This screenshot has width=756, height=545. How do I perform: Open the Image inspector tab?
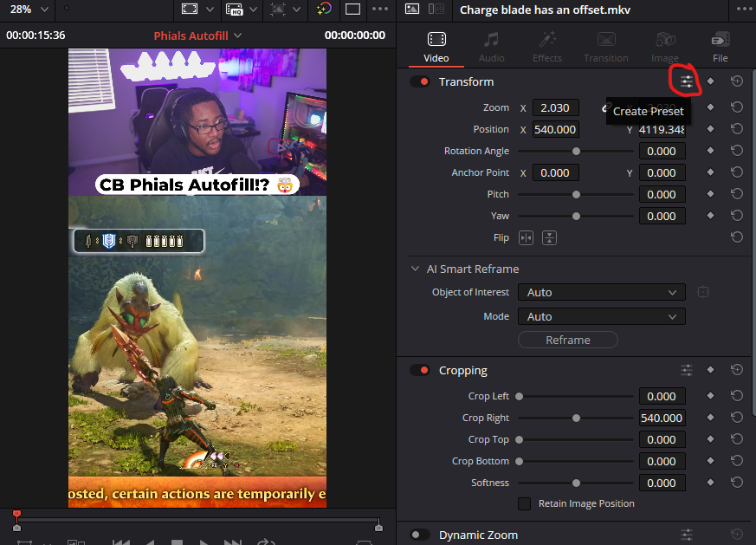click(x=665, y=48)
